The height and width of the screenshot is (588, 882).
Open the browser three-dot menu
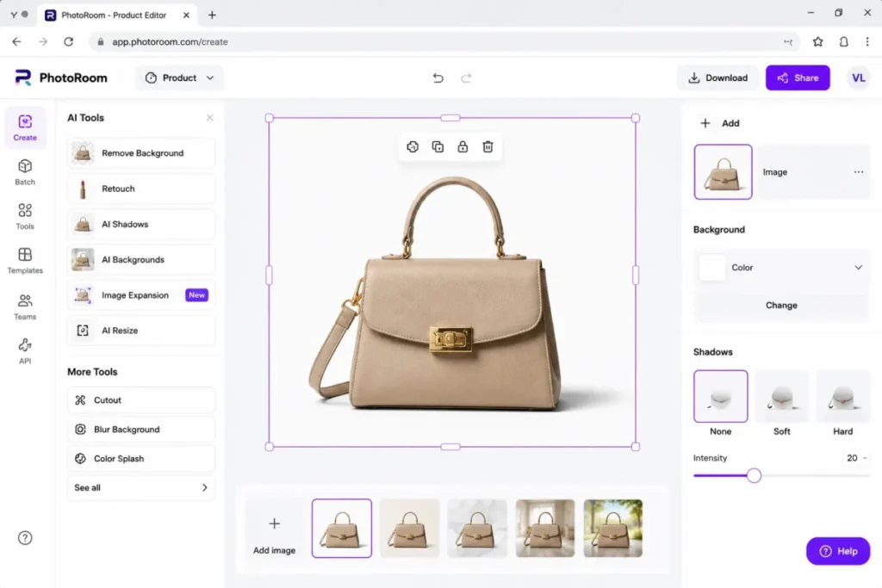(867, 41)
